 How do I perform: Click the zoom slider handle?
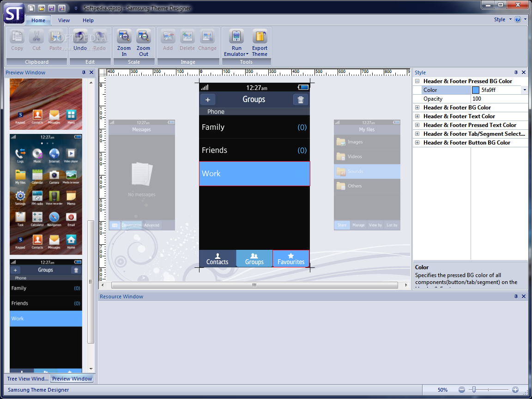point(474,389)
